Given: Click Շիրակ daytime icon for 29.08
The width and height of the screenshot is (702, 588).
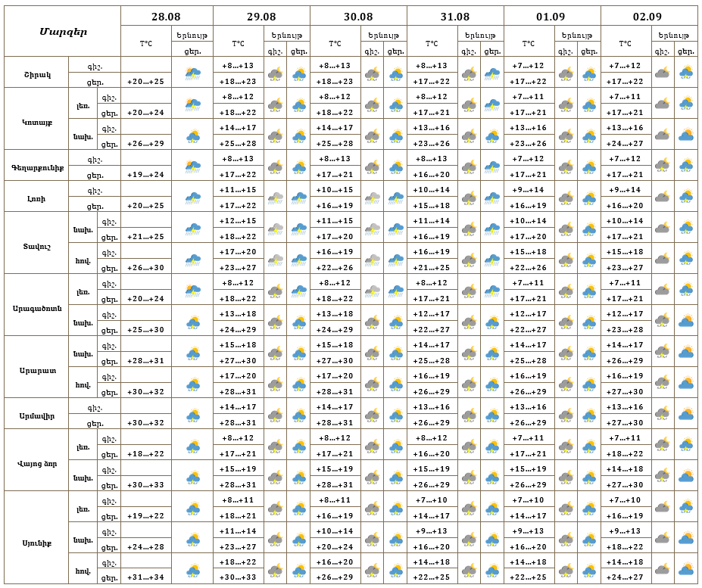Looking at the screenshot, I should pos(299,73).
